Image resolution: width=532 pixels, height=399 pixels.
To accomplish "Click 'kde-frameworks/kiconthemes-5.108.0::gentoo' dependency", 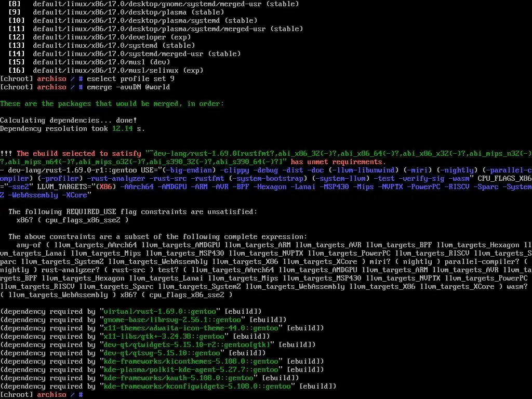I will pyautogui.click(x=191, y=362).
